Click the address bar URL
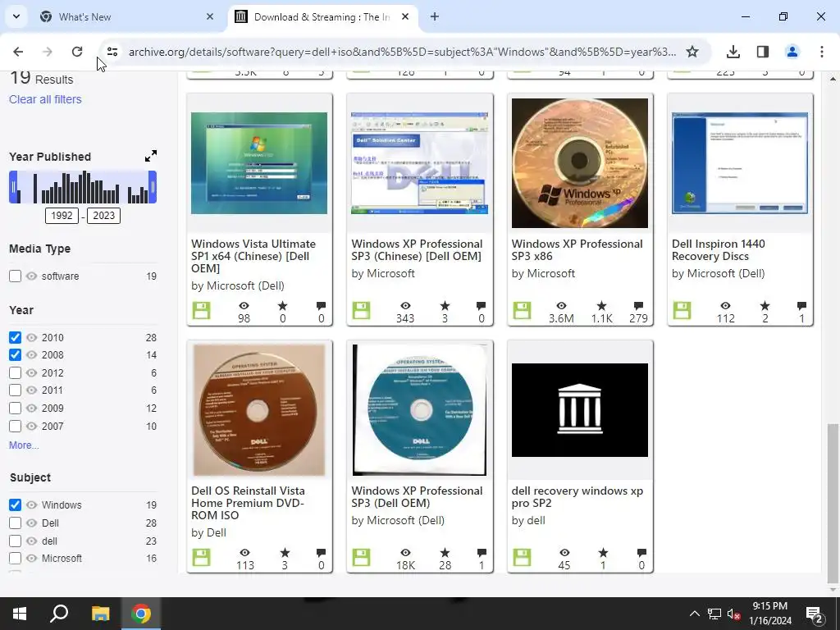The width and height of the screenshot is (840, 630). click(402, 52)
